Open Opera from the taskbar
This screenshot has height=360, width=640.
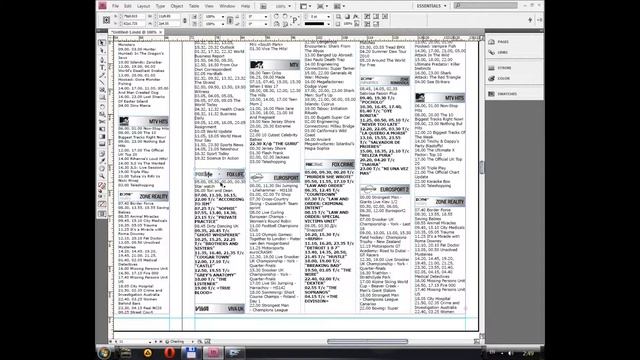point(169,353)
